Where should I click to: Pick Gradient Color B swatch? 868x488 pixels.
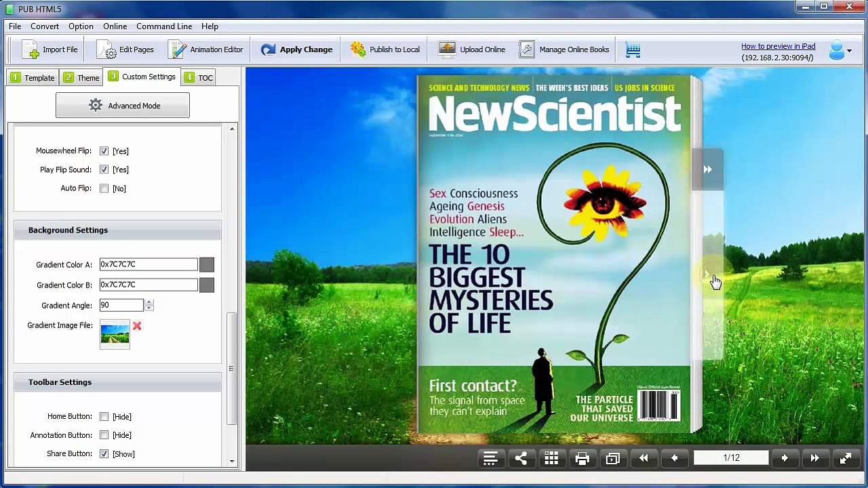(207, 285)
